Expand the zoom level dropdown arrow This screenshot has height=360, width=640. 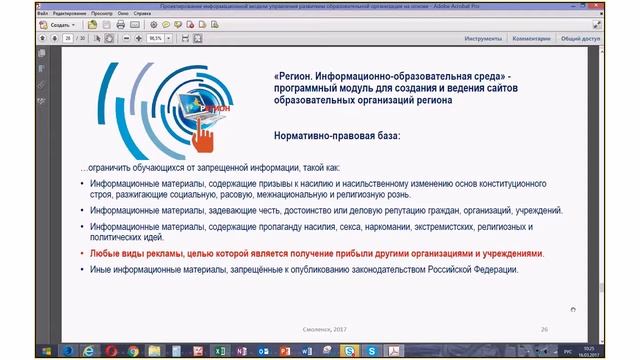coord(169,38)
